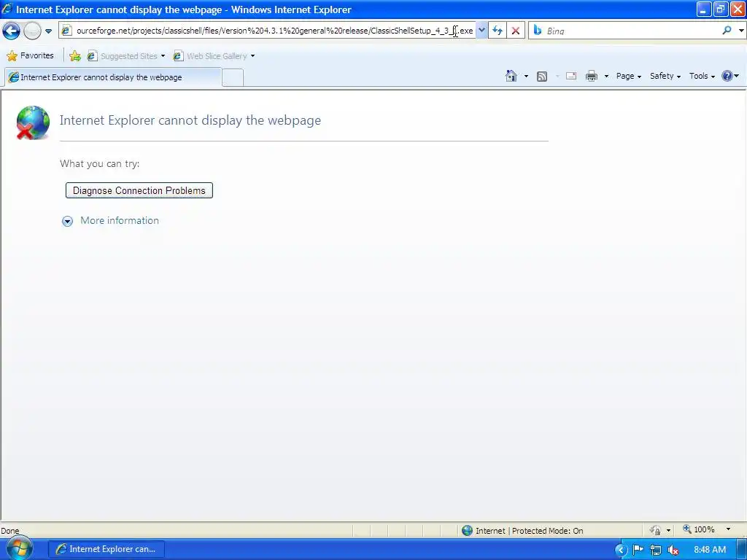Screen dimensions: 747x560
Task: Click the 'Done' status bar text
Action: (10, 531)
